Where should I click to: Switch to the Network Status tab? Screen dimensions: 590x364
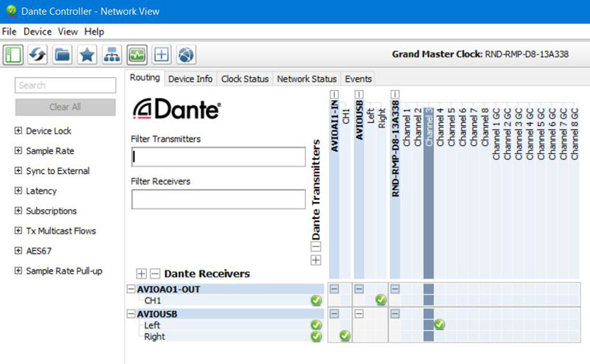click(307, 79)
